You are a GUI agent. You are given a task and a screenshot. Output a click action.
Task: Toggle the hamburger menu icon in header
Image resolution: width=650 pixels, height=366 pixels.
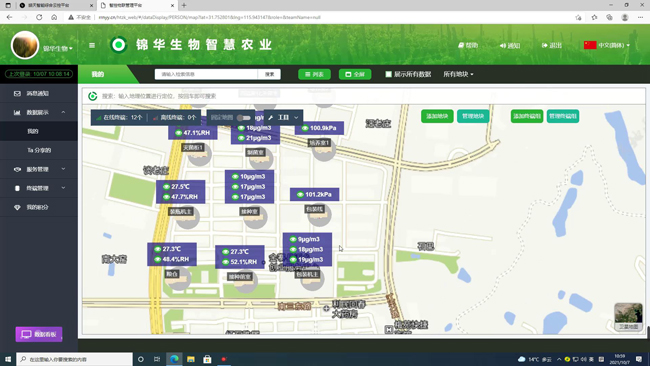92,45
